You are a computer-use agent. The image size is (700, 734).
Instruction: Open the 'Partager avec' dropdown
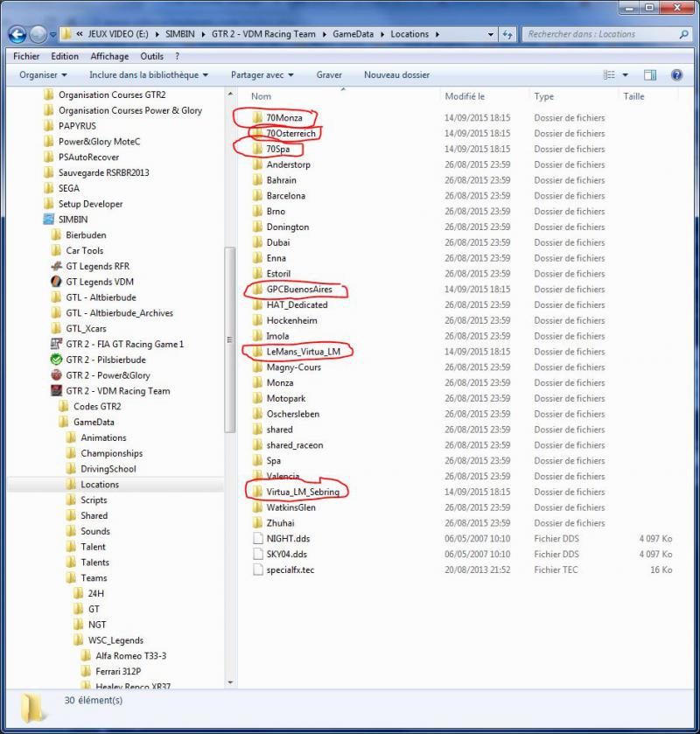click(262, 75)
